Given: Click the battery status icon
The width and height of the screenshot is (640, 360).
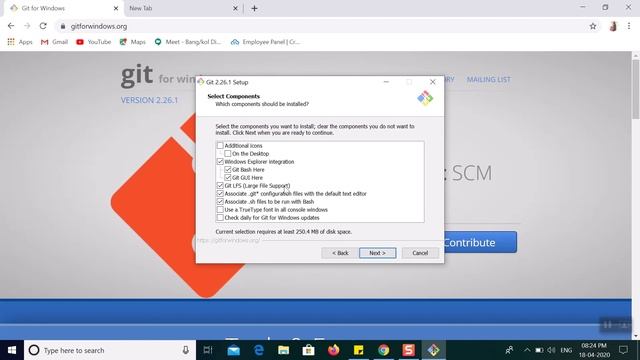Looking at the screenshot, I should click(x=539, y=350).
